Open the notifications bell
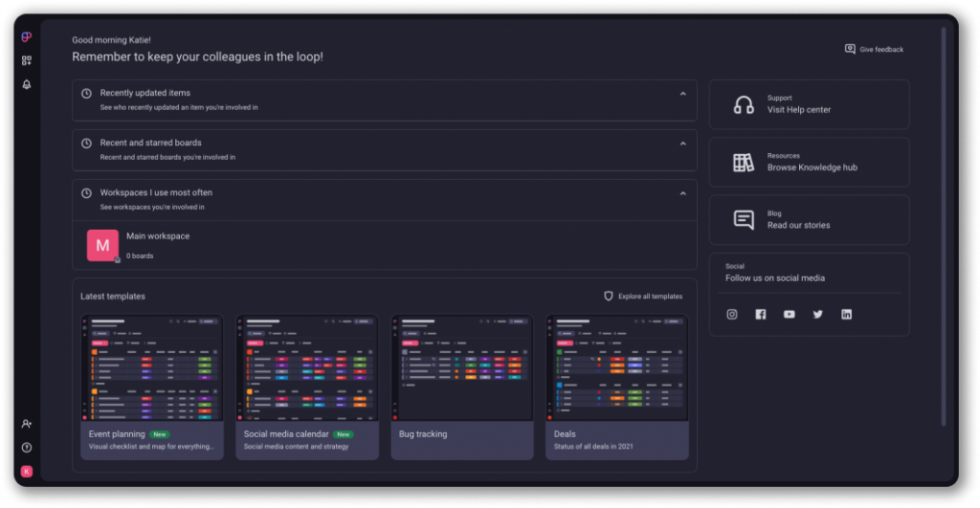This screenshot has height=508, width=980. pyautogui.click(x=27, y=85)
